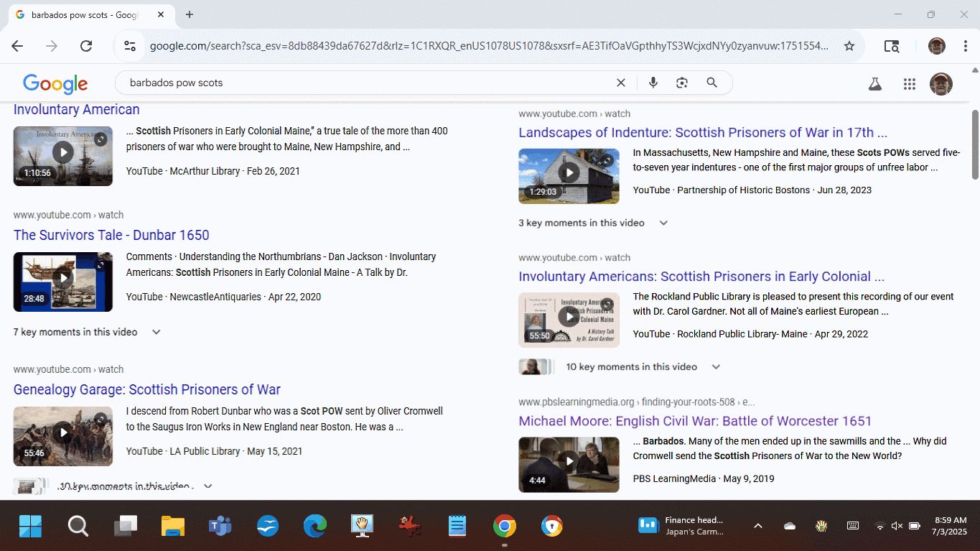The height and width of the screenshot is (551, 980).
Task: Open The Survivors Tale - Dunbar 1650 link
Action: [x=111, y=235]
